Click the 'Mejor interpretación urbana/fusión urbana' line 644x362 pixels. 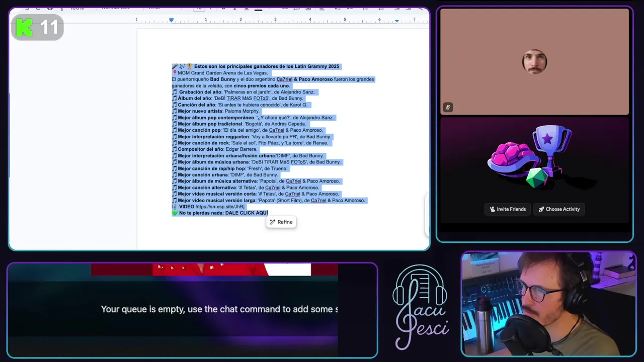pyautogui.click(x=248, y=156)
